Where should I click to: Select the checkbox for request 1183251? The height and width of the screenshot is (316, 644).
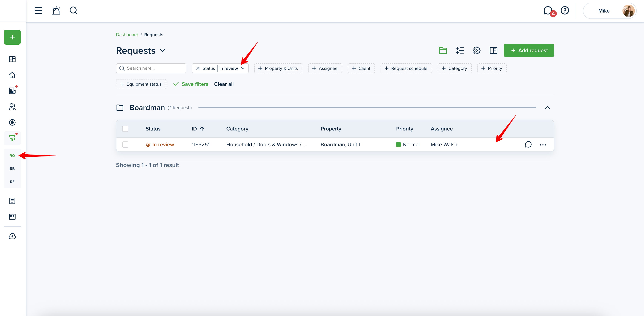[125, 145]
